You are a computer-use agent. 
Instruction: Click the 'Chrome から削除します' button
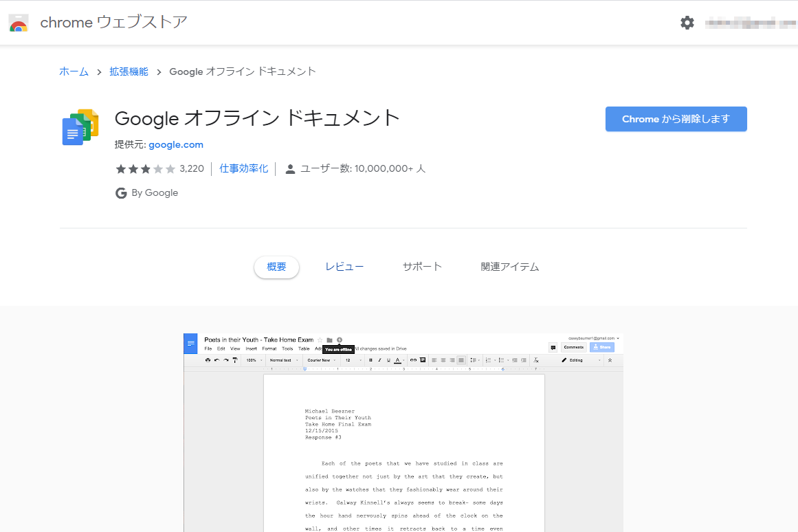click(676, 118)
